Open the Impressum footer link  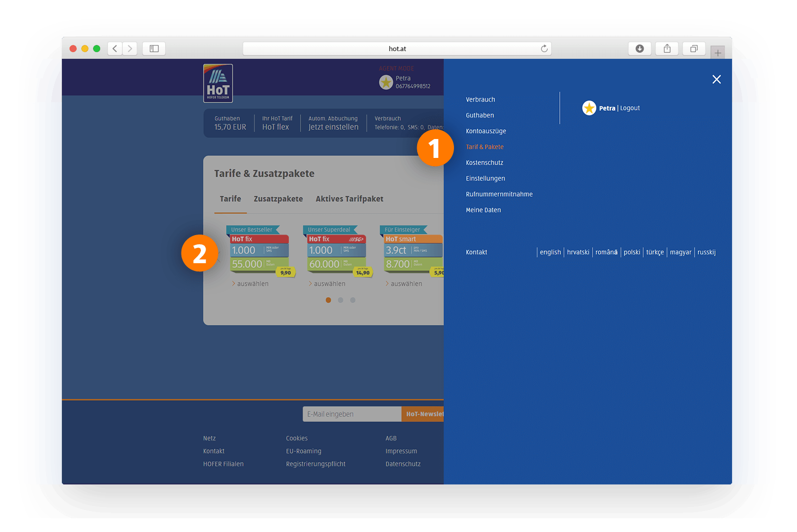[401, 451]
